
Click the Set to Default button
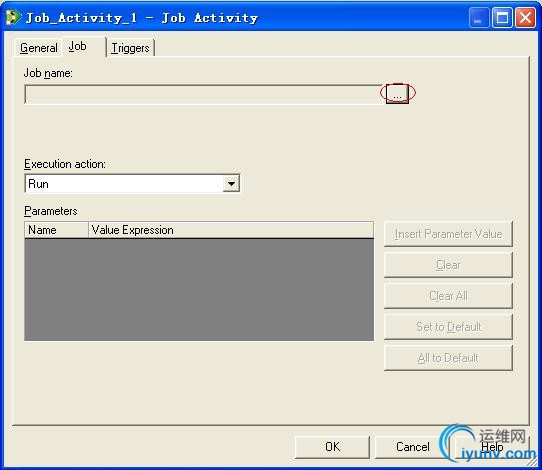click(448, 327)
